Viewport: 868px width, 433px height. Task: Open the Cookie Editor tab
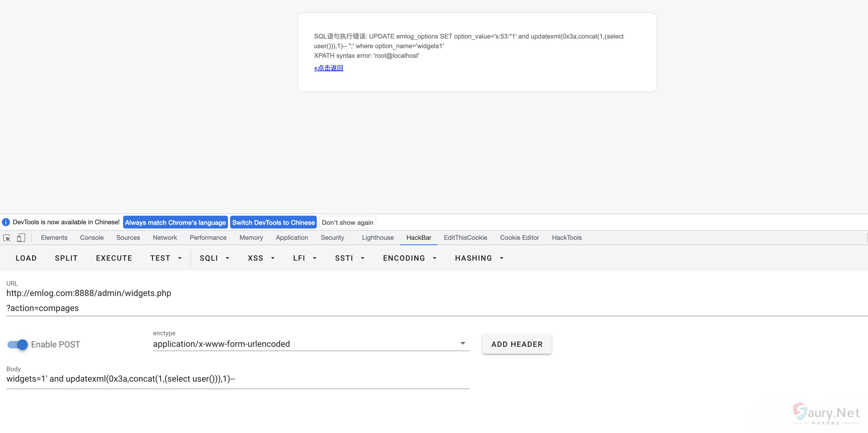pyautogui.click(x=519, y=238)
